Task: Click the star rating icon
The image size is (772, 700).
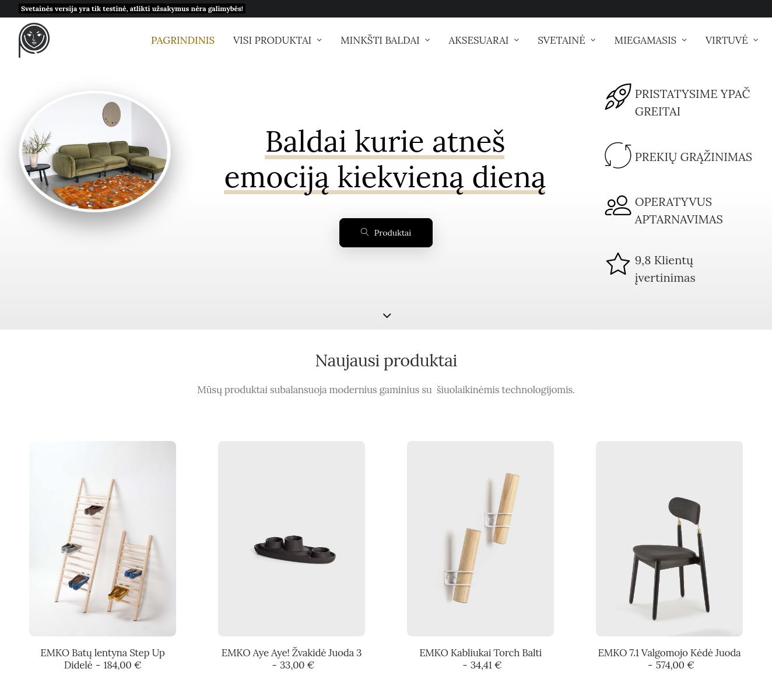Action: point(618,264)
